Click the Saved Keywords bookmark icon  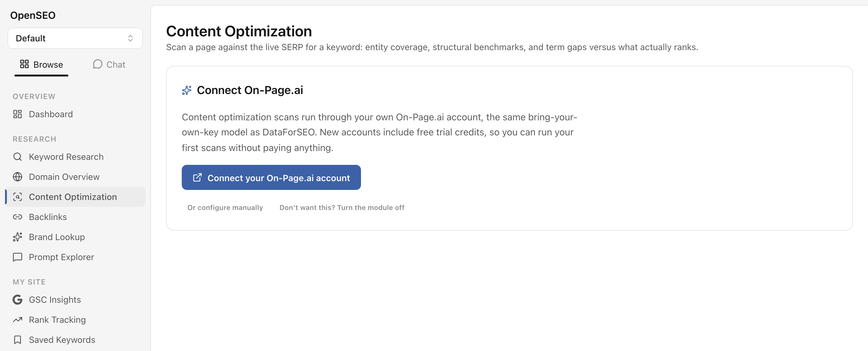tap(18, 339)
